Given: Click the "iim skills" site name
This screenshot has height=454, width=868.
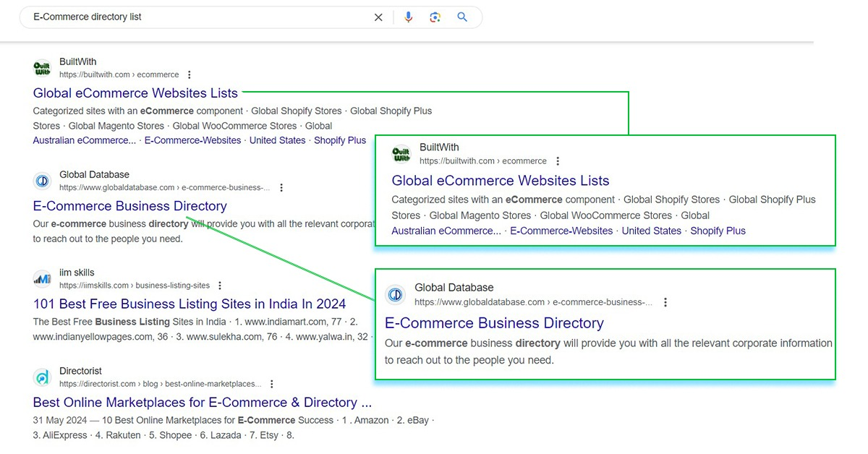Looking at the screenshot, I should coord(77,273).
